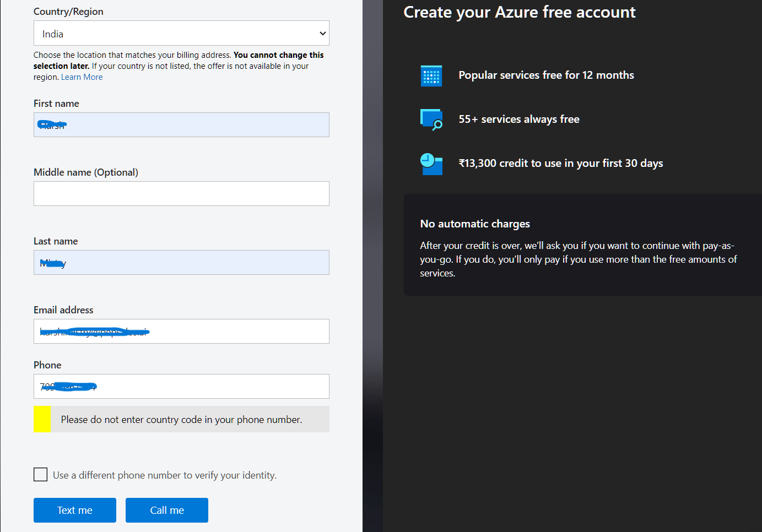
Task: Click inside the First name field
Action: [x=181, y=124]
